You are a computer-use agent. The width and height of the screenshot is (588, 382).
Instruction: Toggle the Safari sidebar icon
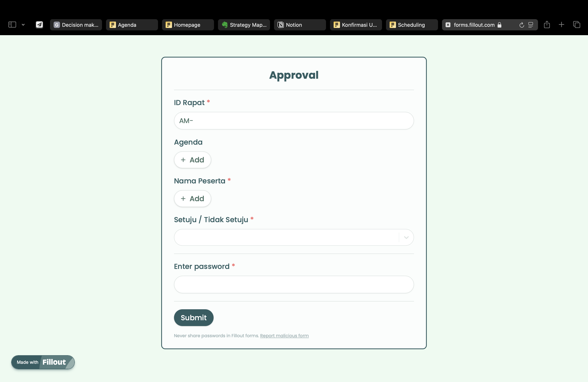[x=12, y=25]
